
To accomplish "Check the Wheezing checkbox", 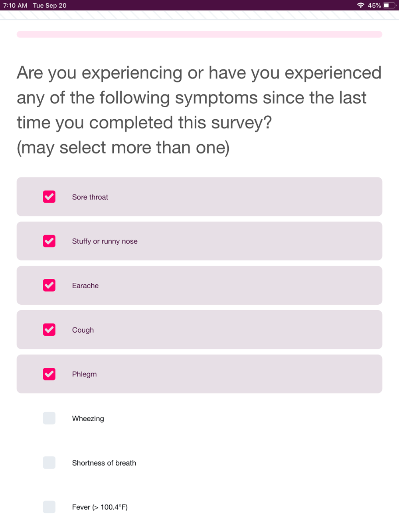I will [x=49, y=418].
